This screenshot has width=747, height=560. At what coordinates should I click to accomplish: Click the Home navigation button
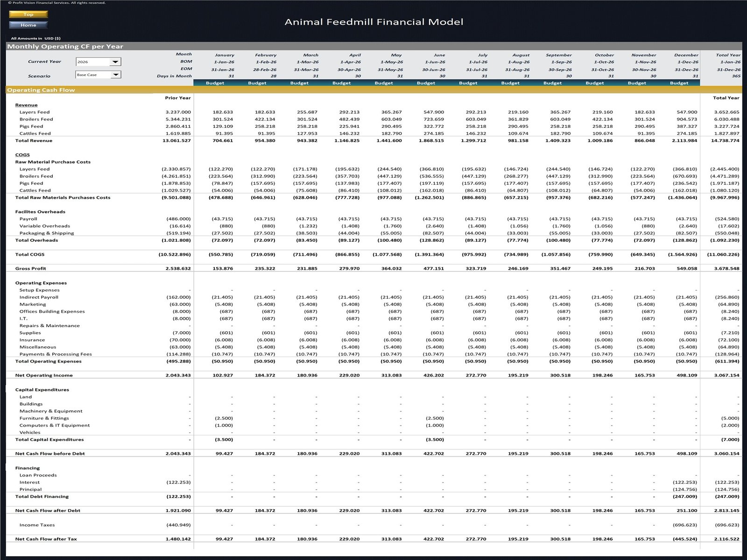28,25
